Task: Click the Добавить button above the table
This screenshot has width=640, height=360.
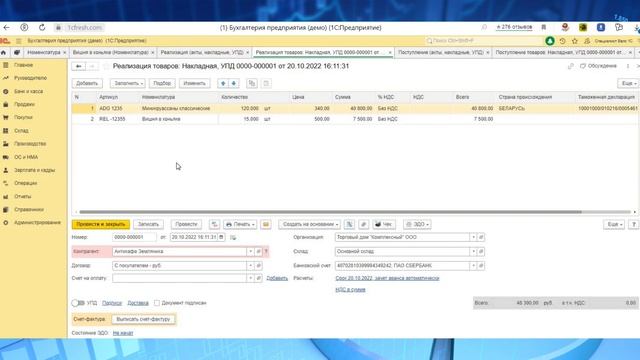Action: click(87, 83)
